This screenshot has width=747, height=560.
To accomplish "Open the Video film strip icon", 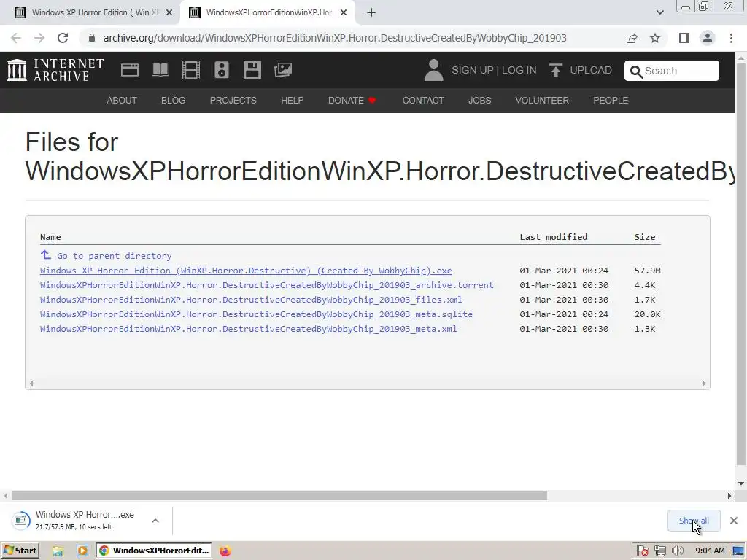I will coord(191,70).
